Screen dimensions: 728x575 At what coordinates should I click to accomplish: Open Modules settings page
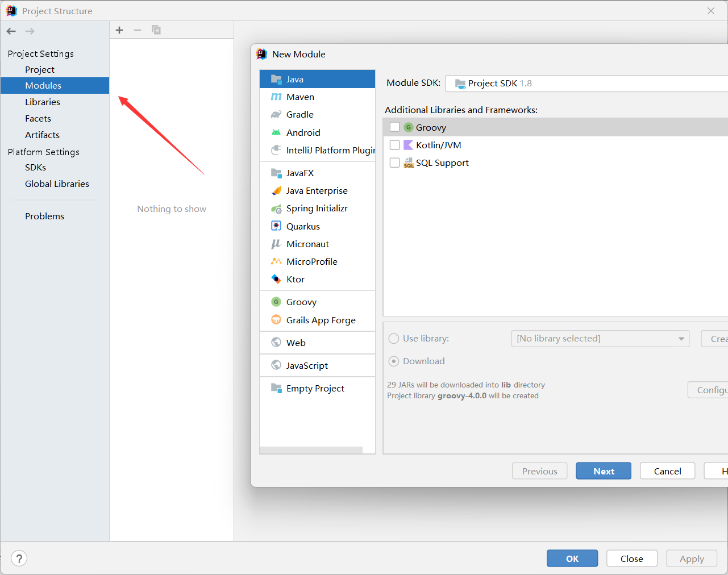pyautogui.click(x=55, y=85)
